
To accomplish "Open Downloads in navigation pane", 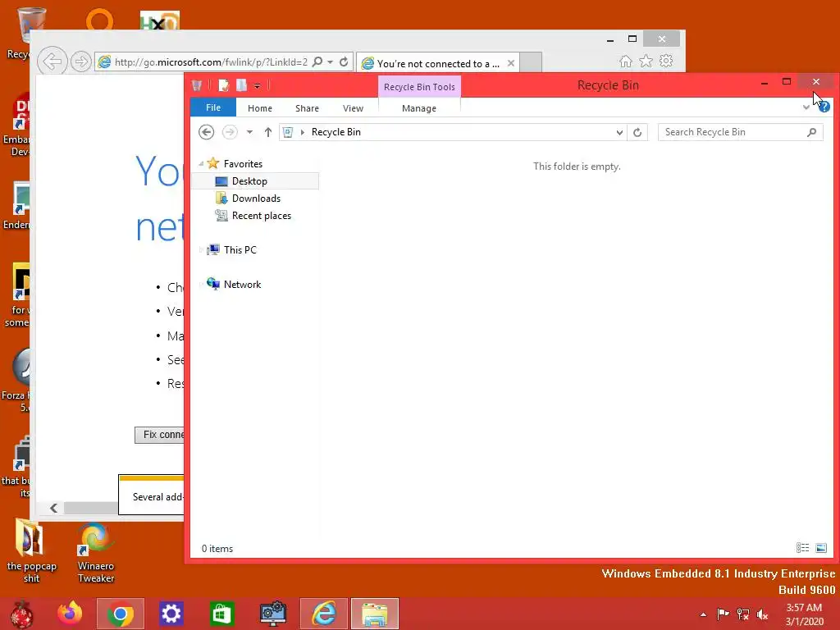I will pyautogui.click(x=256, y=199).
